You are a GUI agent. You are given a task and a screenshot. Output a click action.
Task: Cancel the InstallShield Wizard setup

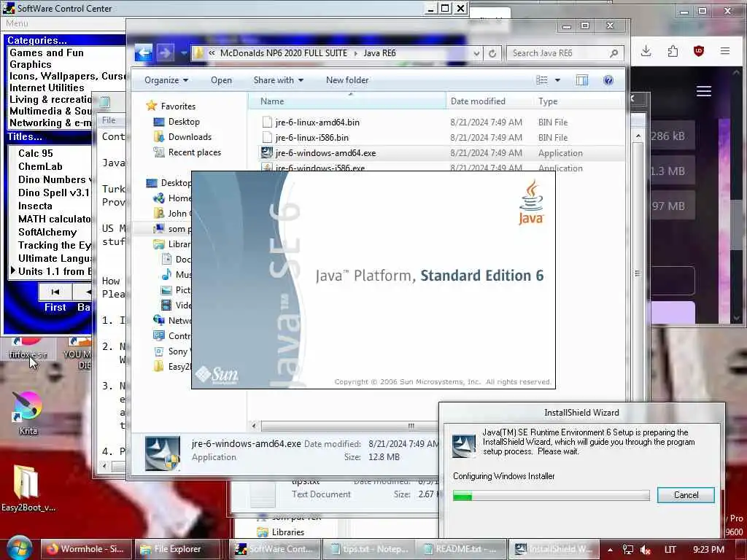(686, 495)
